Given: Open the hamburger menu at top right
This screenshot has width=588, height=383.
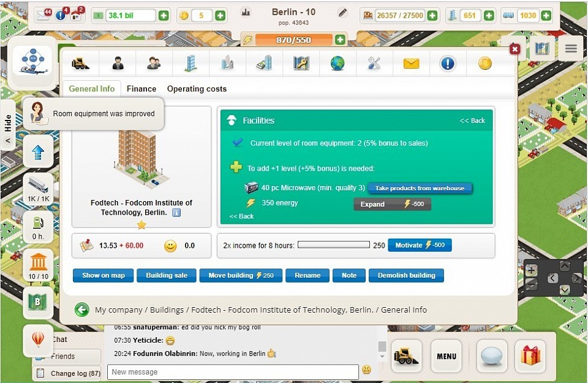Looking at the screenshot, I should tap(571, 48).
